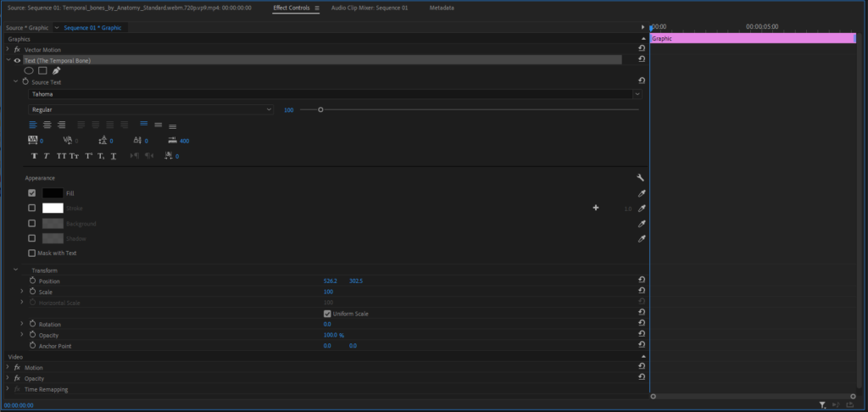Pick Shadow color with eyedropper

pyautogui.click(x=642, y=239)
